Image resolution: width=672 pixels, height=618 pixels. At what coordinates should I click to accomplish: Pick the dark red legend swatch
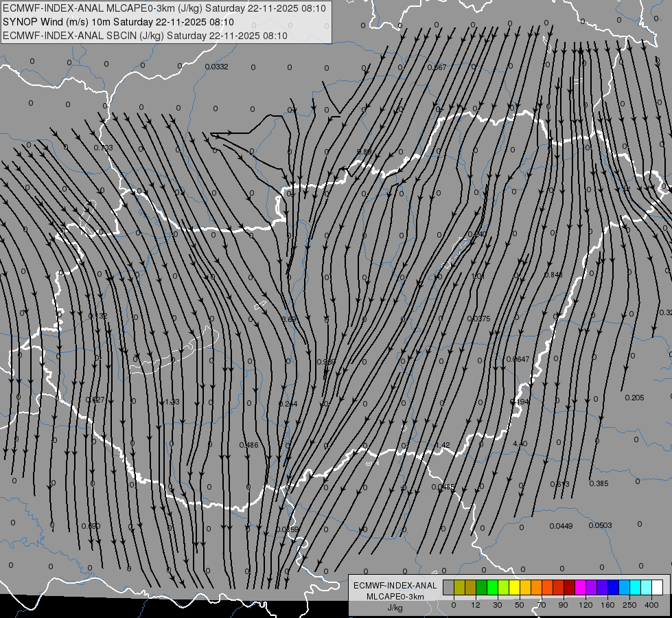click(569, 587)
